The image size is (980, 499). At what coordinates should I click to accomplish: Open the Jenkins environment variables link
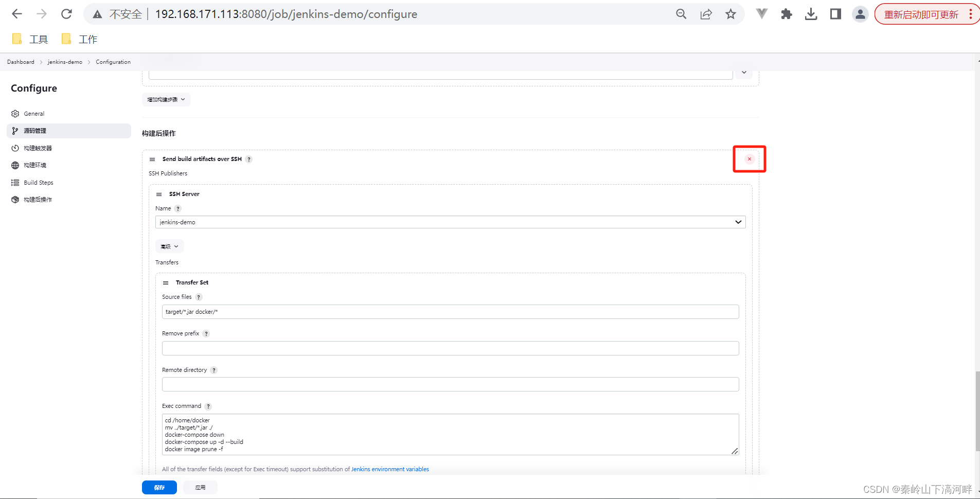pyautogui.click(x=390, y=469)
